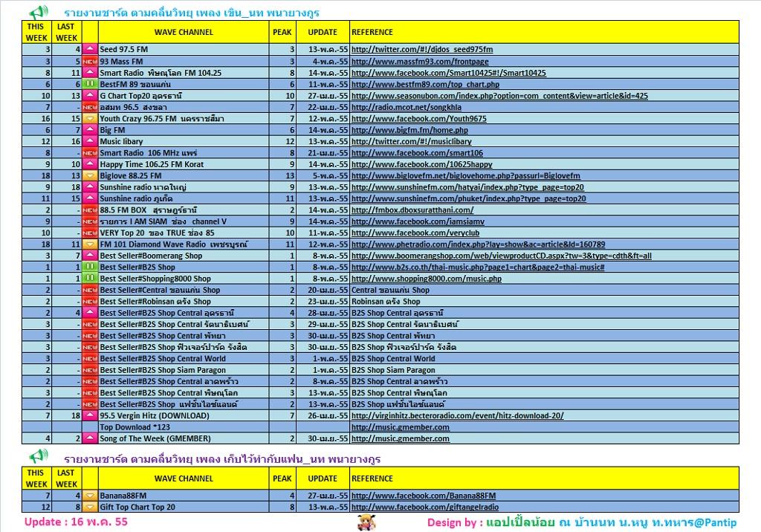Open the facebook.com/Youth9675 link

(x=419, y=118)
